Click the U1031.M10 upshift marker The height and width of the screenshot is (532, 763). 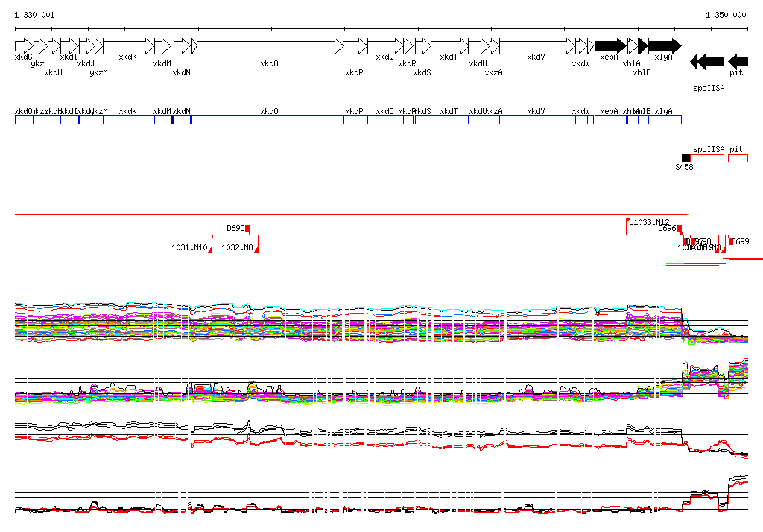coord(211,248)
